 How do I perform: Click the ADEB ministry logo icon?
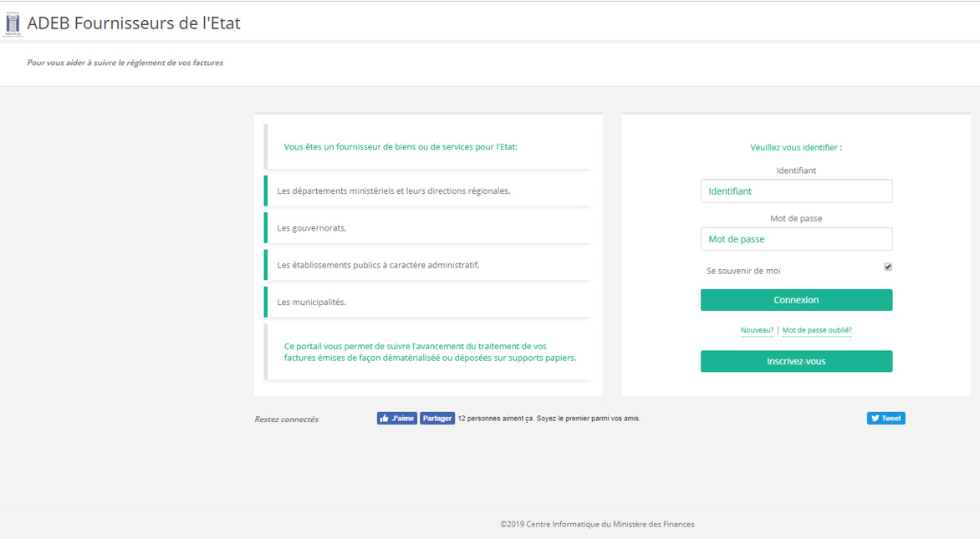tap(13, 24)
